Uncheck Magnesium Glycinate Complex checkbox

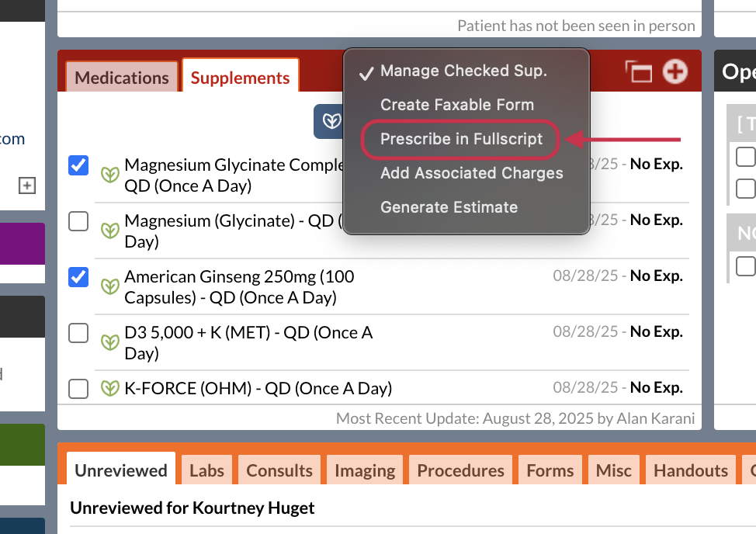tap(78, 165)
